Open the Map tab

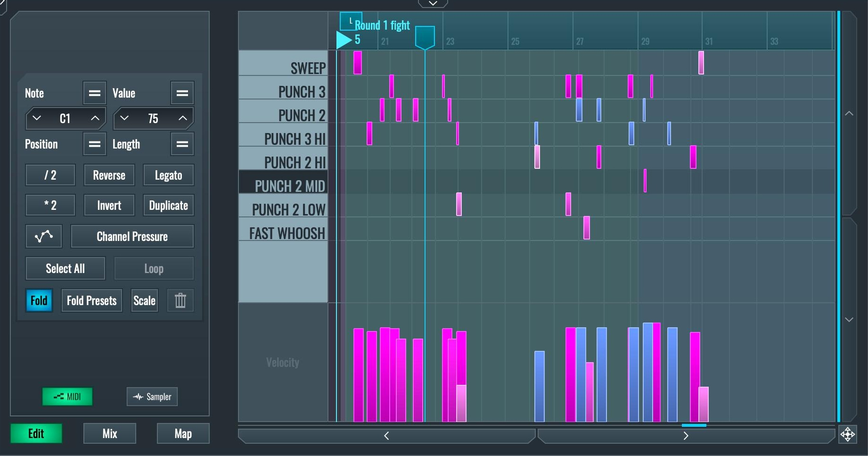pos(183,433)
